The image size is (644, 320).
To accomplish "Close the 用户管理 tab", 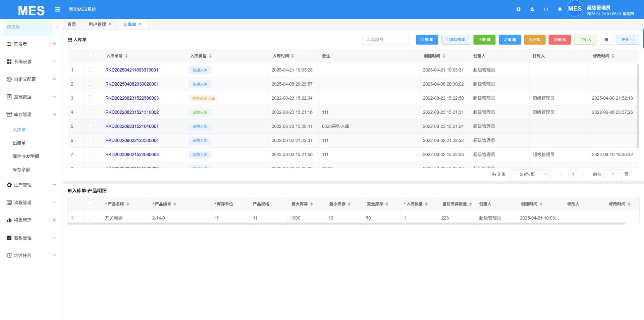I will click(x=110, y=24).
